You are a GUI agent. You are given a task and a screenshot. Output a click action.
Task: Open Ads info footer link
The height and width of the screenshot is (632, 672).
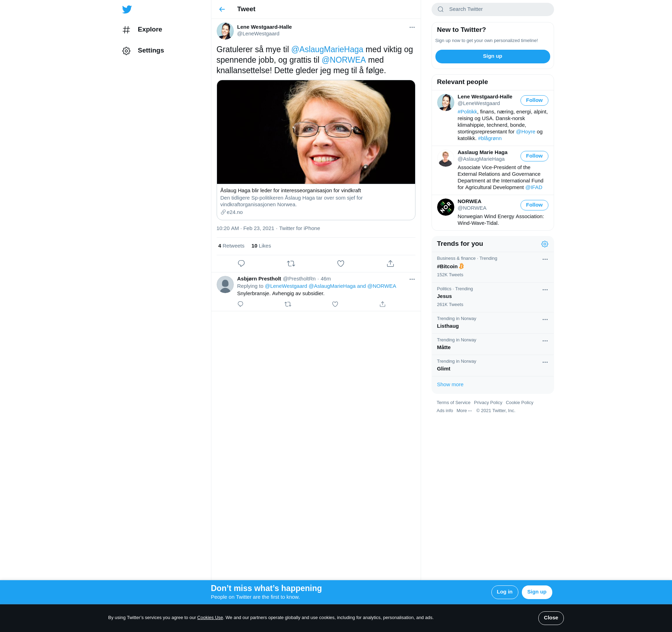pyautogui.click(x=444, y=411)
